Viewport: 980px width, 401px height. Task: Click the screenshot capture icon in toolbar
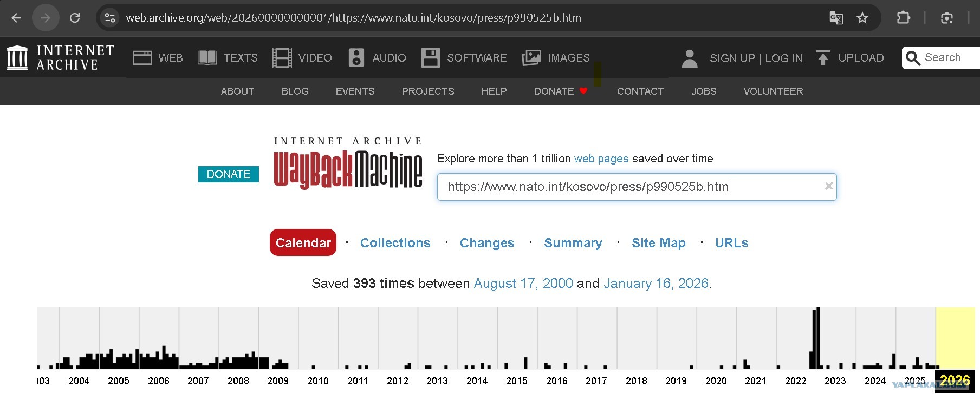pyautogui.click(x=947, y=18)
